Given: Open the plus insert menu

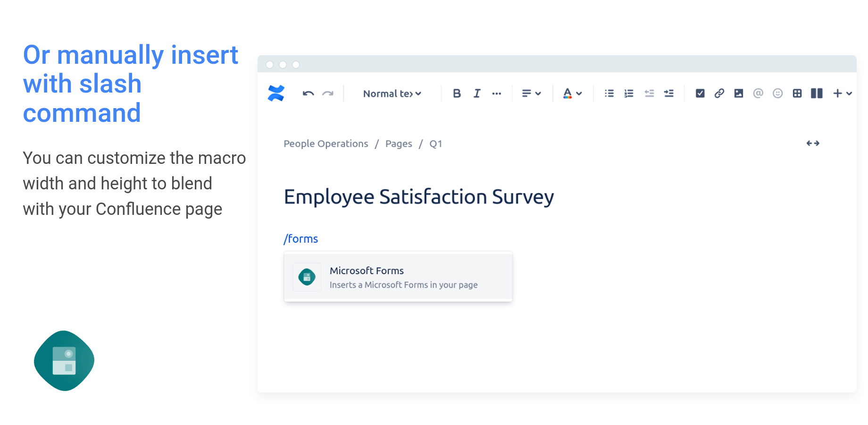Looking at the screenshot, I should coord(842,93).
